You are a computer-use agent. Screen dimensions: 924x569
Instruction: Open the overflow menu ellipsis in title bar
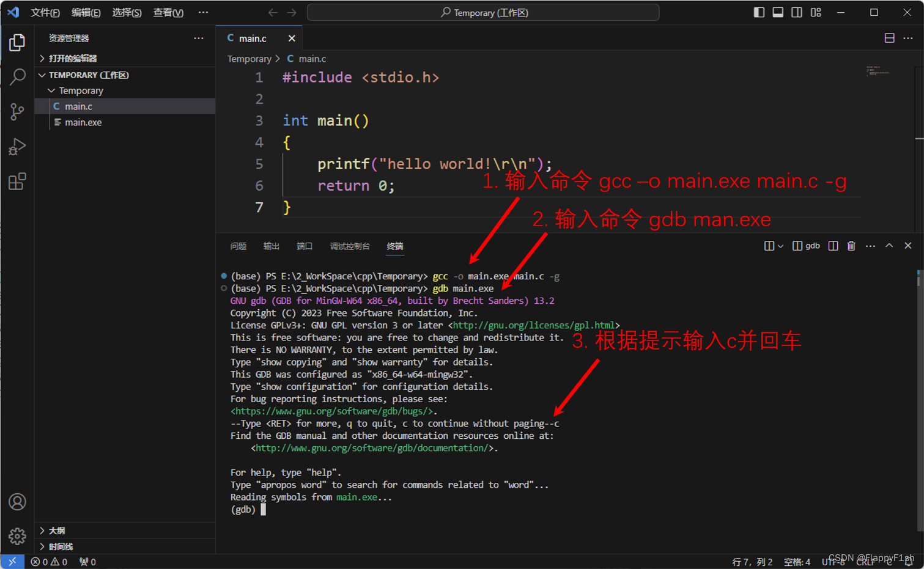204,12
